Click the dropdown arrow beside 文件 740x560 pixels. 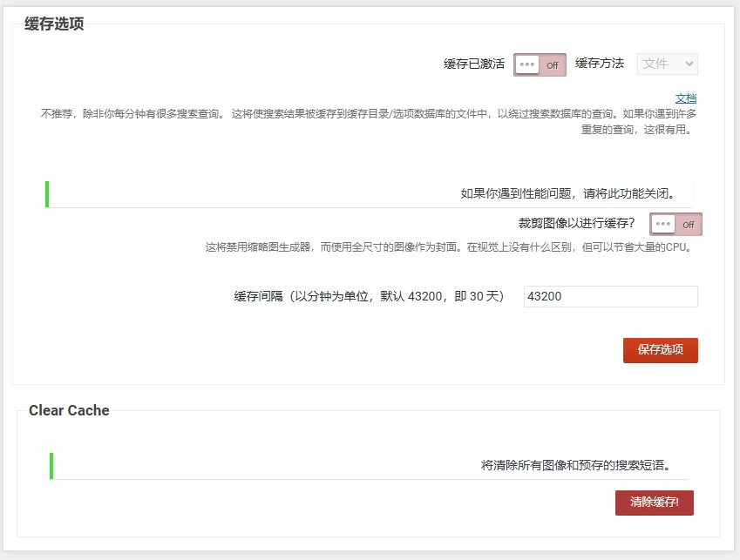point(690,64)
